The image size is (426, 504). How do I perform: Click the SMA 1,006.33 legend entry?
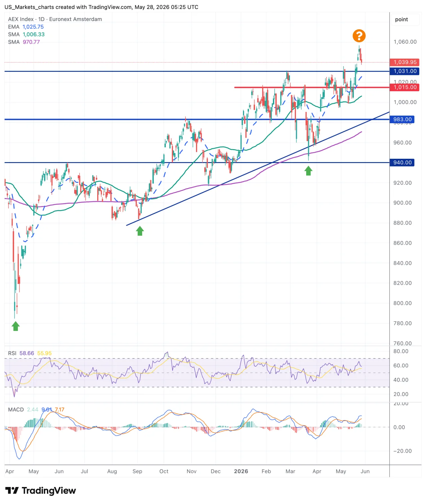(x=26, y=35)
